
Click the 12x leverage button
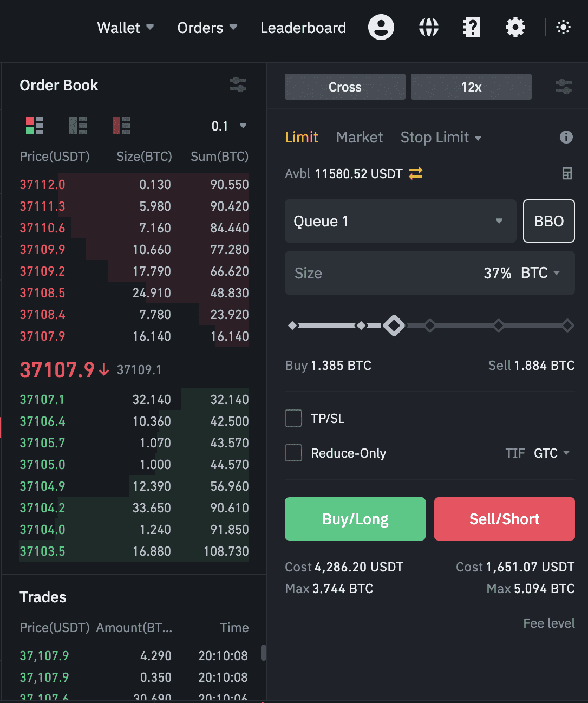[x=471, y=87]
